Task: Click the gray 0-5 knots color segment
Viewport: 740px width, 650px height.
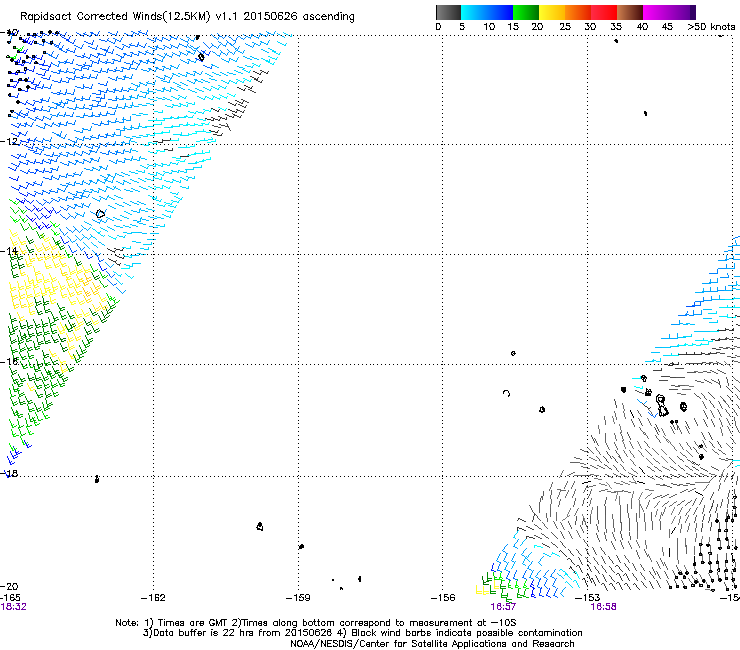Action: click(x=448, y=12)
